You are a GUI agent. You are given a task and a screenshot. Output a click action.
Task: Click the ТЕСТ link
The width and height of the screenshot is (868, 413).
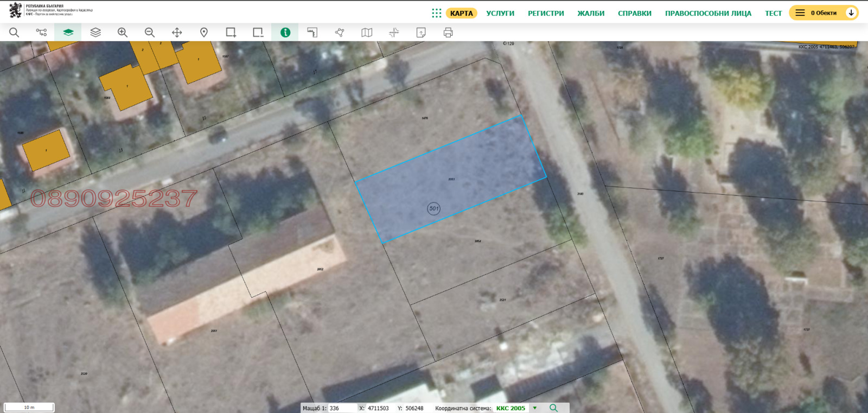[774, 13]
